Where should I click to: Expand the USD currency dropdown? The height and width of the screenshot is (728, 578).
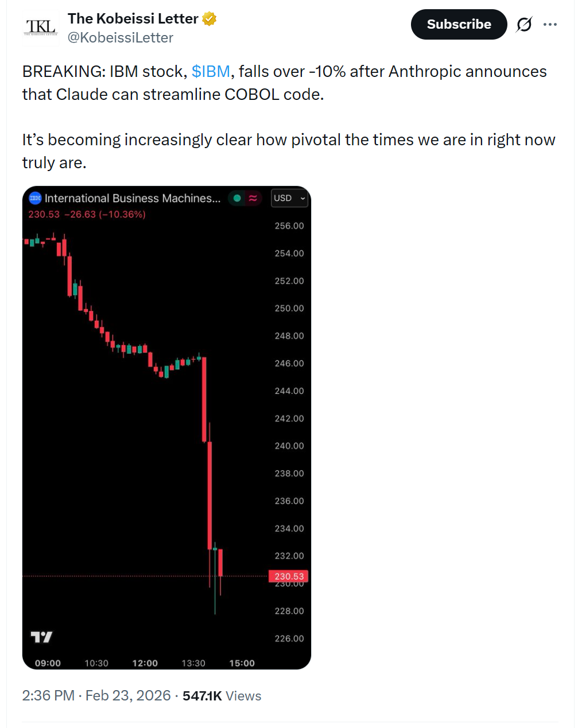click(x=289, y=198)
